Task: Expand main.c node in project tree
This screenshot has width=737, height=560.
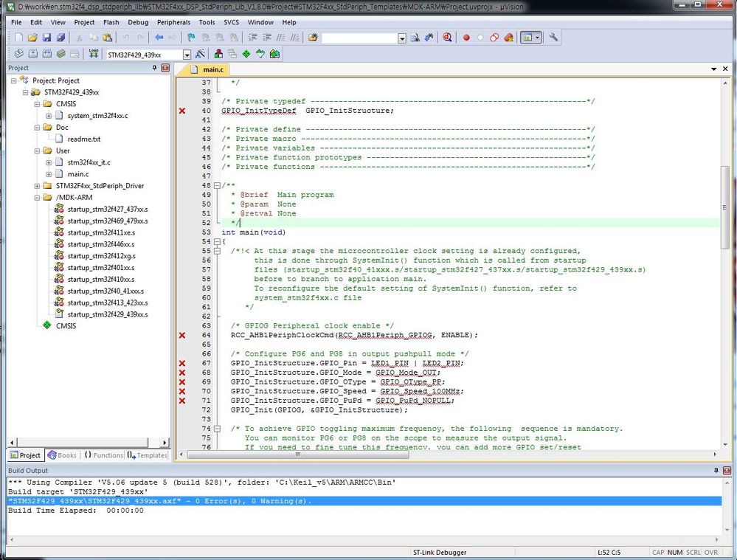Action: (49, 174)
